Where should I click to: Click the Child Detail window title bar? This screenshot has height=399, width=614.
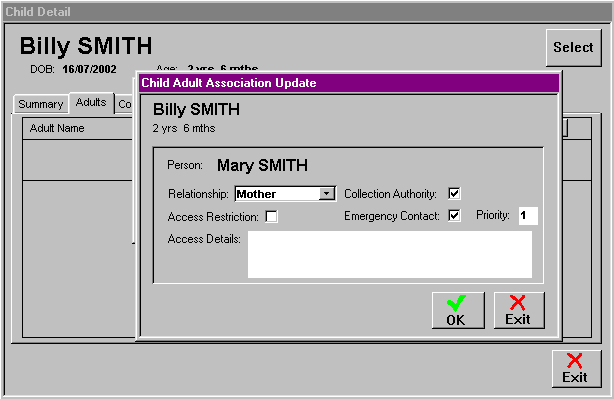307,12
